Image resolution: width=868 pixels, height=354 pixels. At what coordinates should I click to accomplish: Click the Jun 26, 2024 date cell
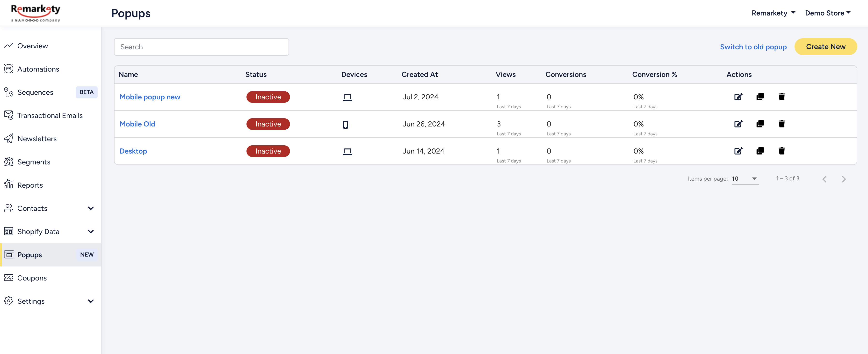click(424, 124)
